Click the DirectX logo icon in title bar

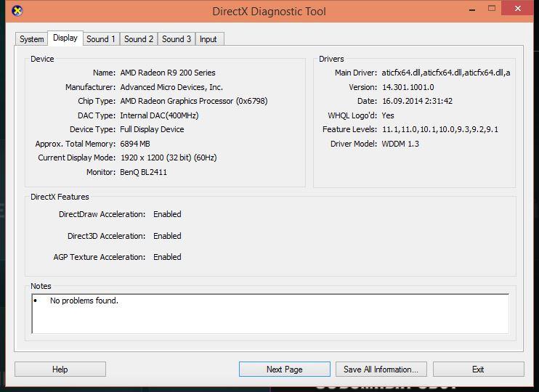point(17,11)
